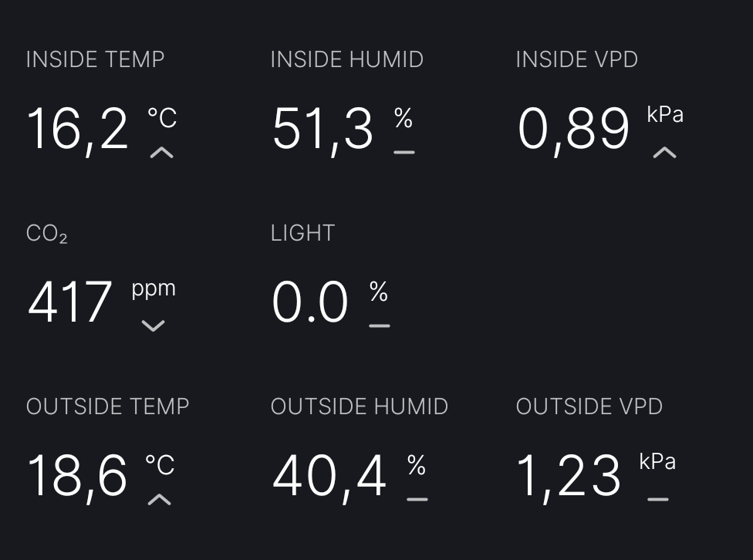Screen dimensions: 753x560
Task: Open the 16,2 inside temperature reading
Action: coord(78,129)
